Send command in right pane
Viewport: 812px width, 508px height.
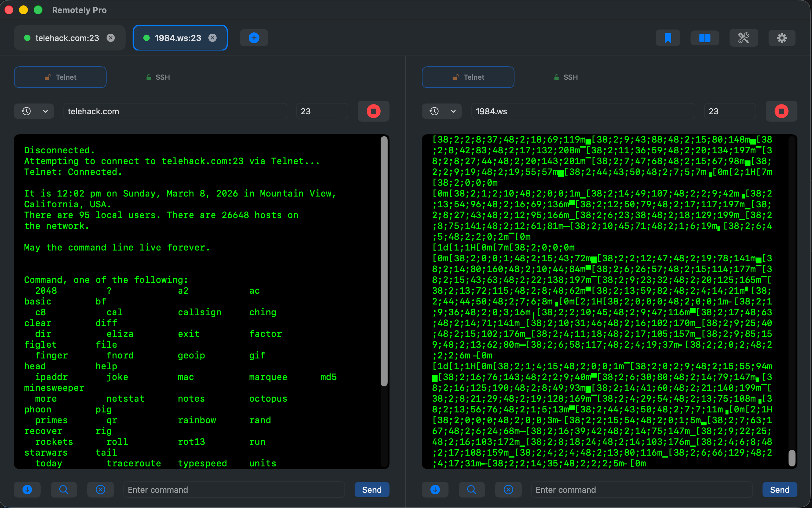coord(779,490)
